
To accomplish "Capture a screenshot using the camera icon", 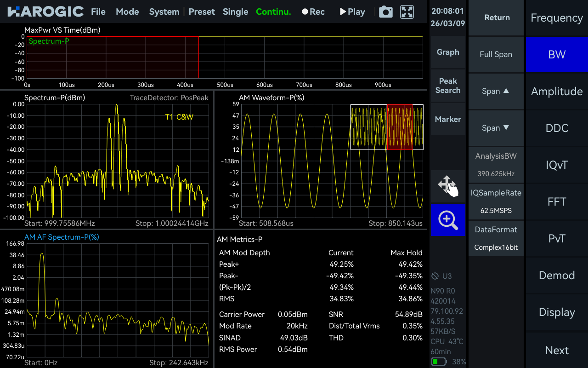I will coord(385,12).
